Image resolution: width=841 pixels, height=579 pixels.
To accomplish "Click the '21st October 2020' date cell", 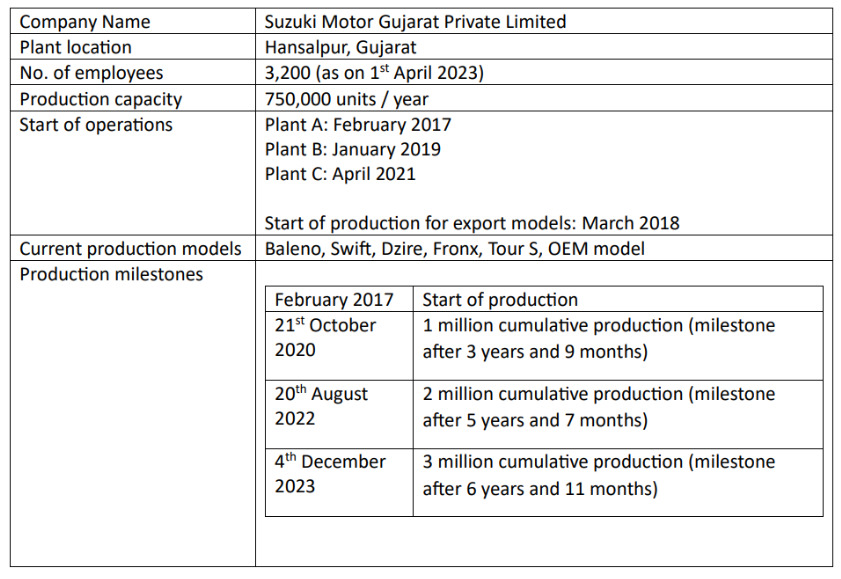I will 326,338.
